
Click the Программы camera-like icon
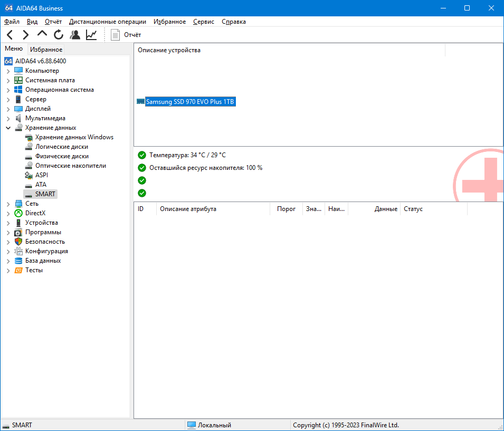coord(18,232)
